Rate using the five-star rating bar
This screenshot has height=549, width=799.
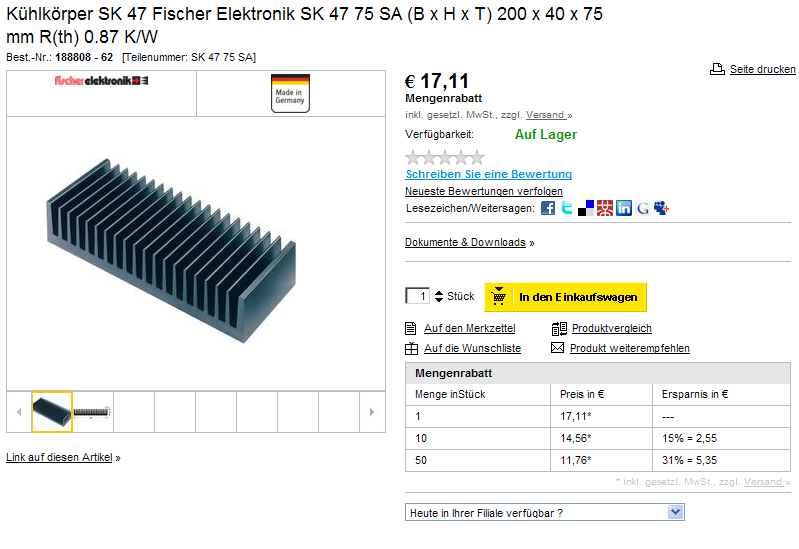[x=445, y=157]
